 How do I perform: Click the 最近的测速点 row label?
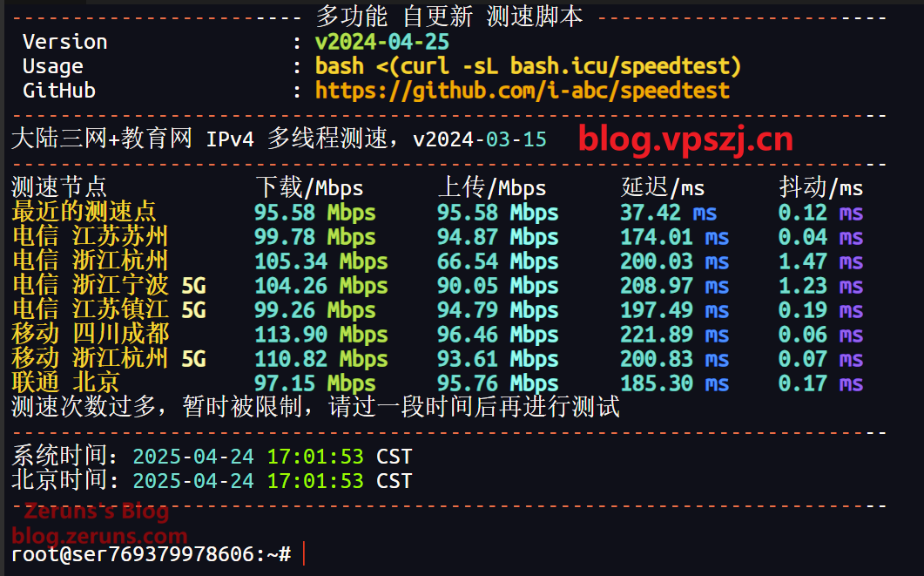coord(84,212)
